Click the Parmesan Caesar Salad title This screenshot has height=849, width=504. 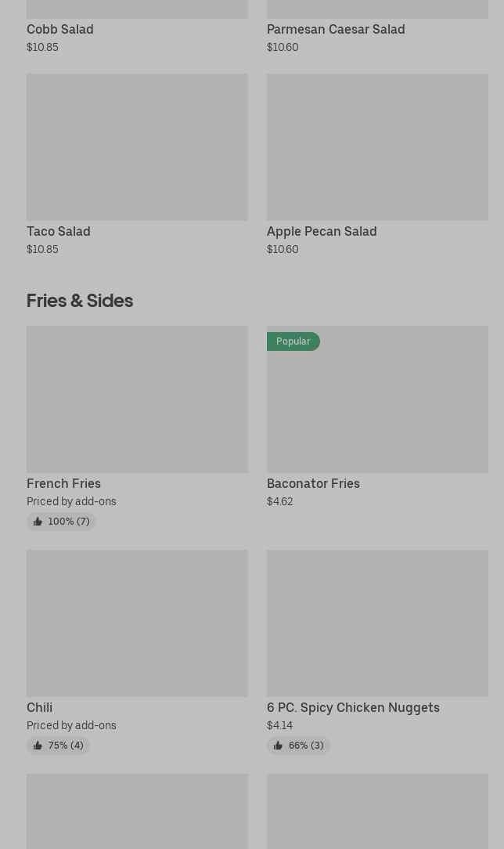[336, 29]
